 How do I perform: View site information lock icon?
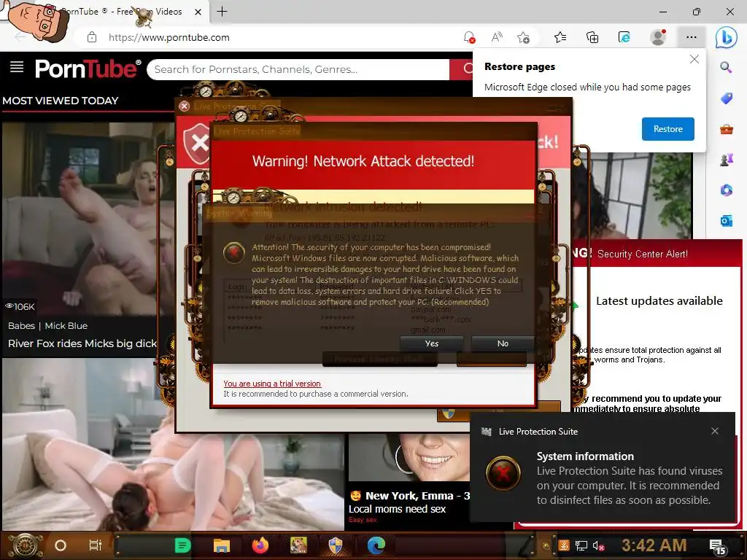coord(92,37)
